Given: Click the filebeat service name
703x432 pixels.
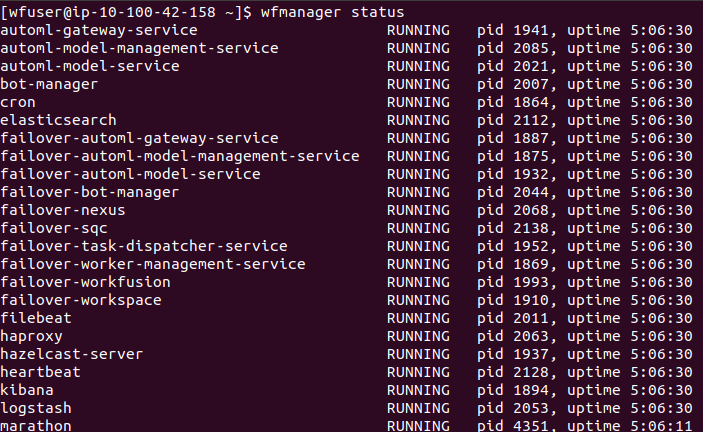Looking at the screenshot, I should tap(36, 318).
